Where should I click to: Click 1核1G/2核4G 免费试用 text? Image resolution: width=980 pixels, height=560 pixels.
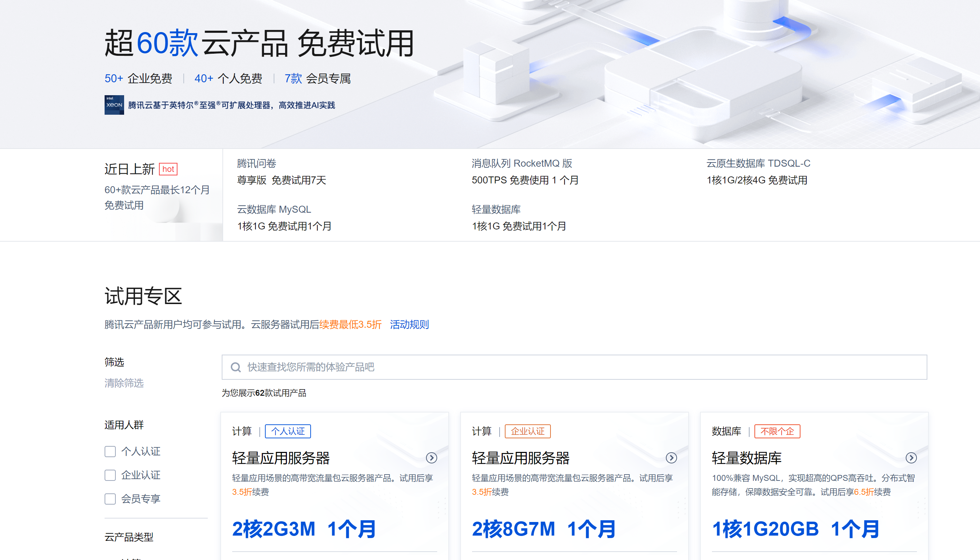tap(757, 180)
